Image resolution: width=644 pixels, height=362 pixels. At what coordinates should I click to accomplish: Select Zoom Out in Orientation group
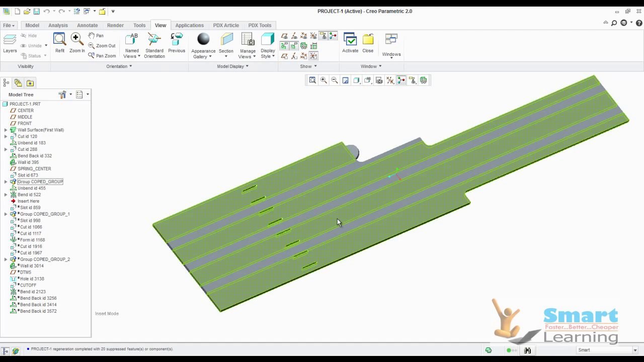click(x=102, y=46)
